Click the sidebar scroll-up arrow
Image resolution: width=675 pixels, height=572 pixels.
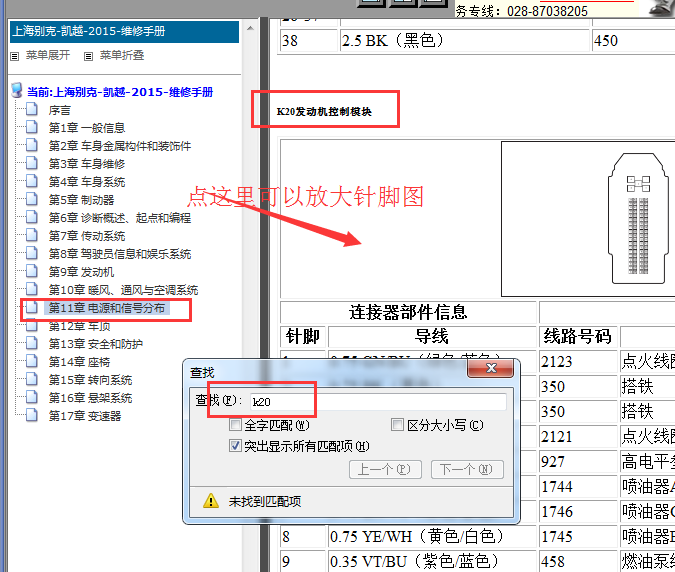251,28
